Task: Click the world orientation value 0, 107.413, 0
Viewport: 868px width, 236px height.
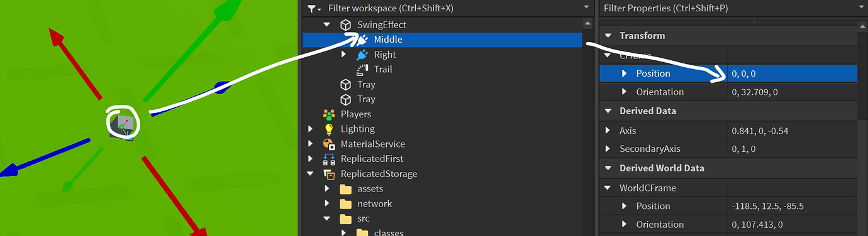Action: (x=792, y=224)
